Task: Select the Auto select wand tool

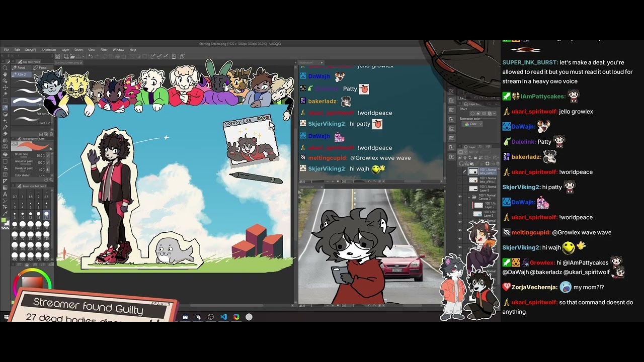Action: [5, 94]
